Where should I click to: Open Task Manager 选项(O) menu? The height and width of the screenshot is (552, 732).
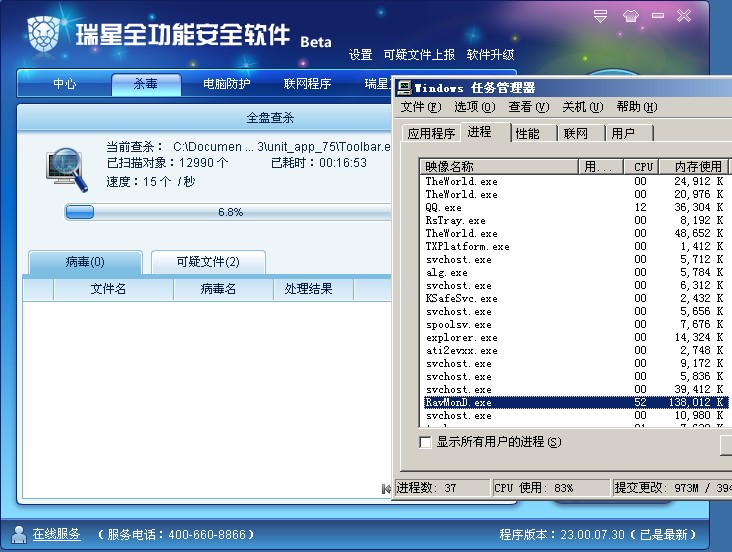click(474, 107)
